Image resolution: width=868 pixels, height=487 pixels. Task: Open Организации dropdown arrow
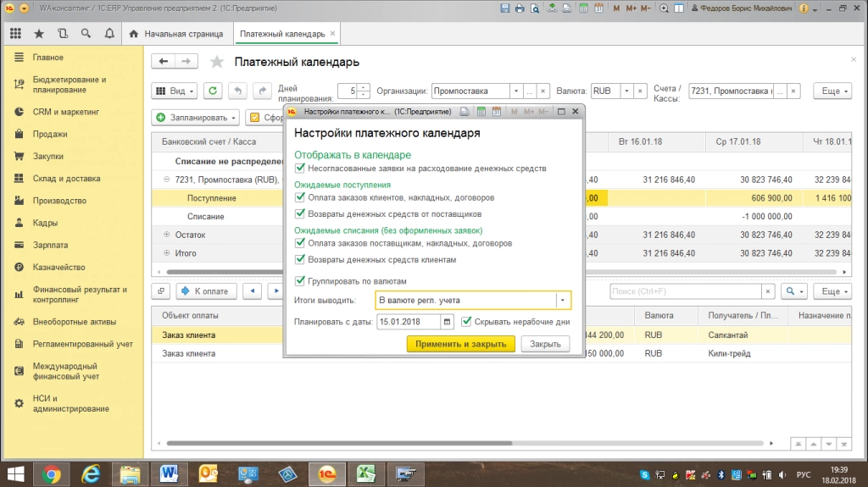pos(516,91)
